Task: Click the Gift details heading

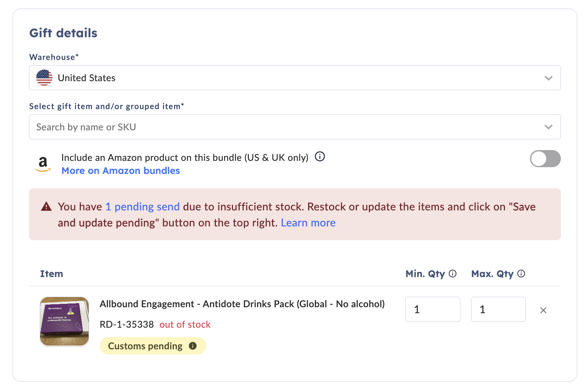Action: click(63, 33)
